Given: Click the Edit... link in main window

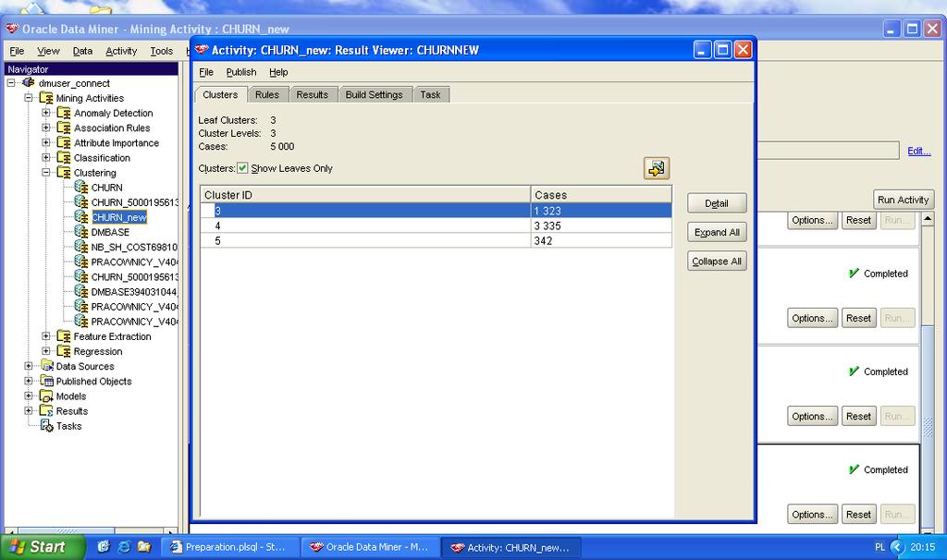Looking at the screenshot, I should point(918,151).
